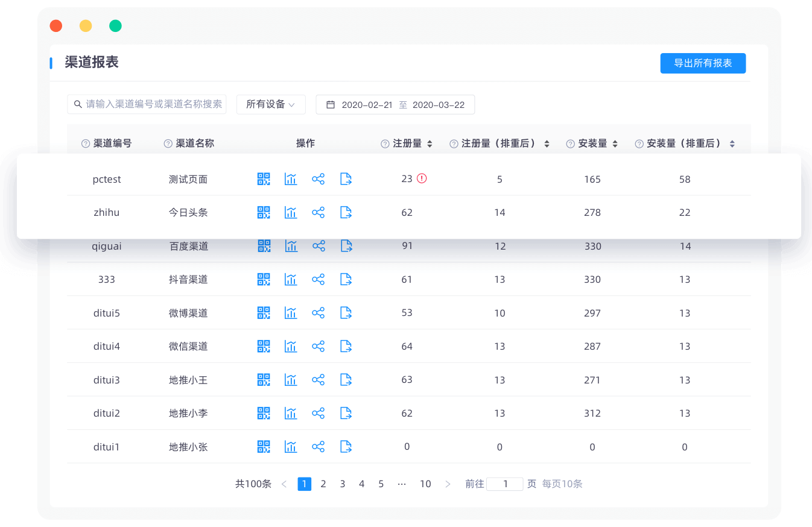This screenshot has width=812, height=527.
Task: Sort by 安装量（排重后） column arrows
Action: coord(732,144)
